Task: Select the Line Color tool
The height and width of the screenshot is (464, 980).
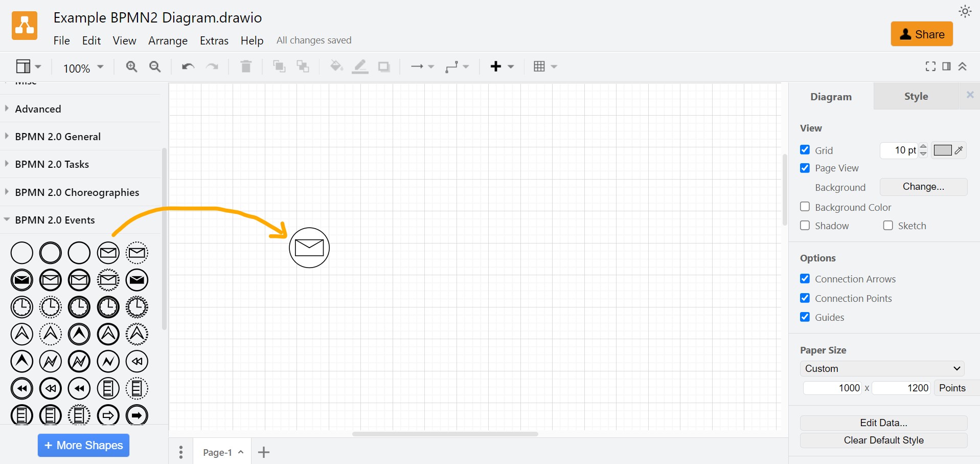Action: tap(360, 67)
